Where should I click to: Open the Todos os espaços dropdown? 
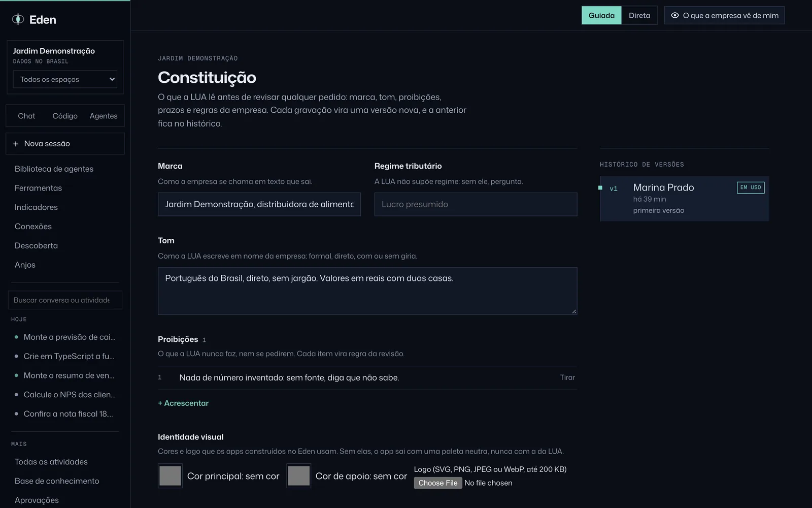pos(65,79)
